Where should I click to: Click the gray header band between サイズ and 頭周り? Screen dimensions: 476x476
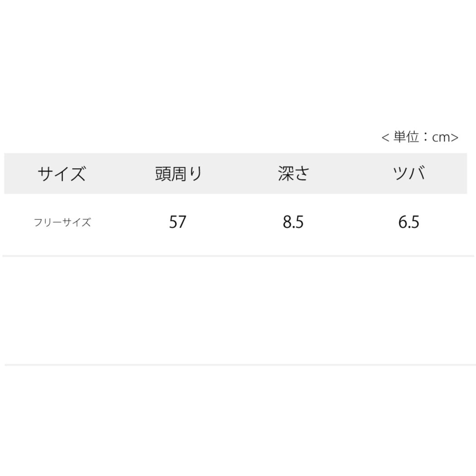(120, 174)
